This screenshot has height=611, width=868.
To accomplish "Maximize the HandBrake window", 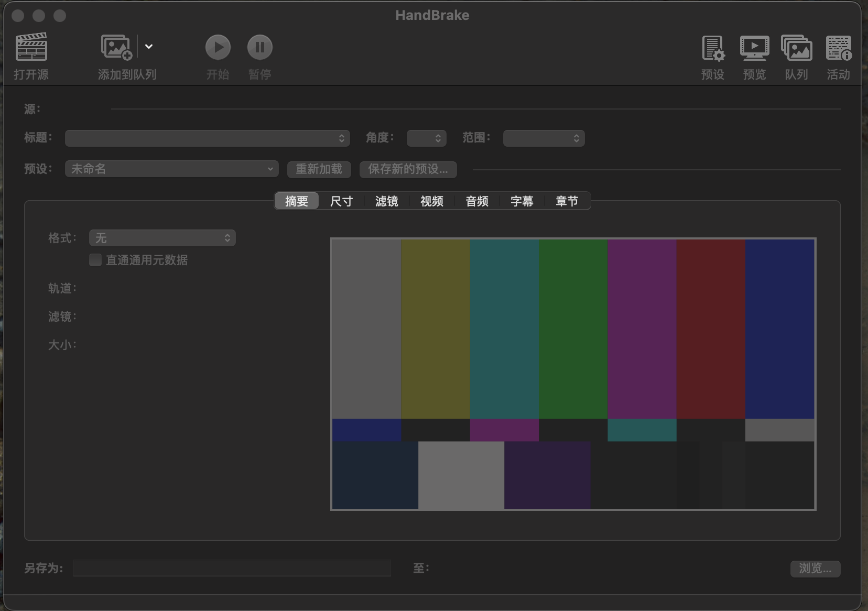I will click(x=60, y=16).
